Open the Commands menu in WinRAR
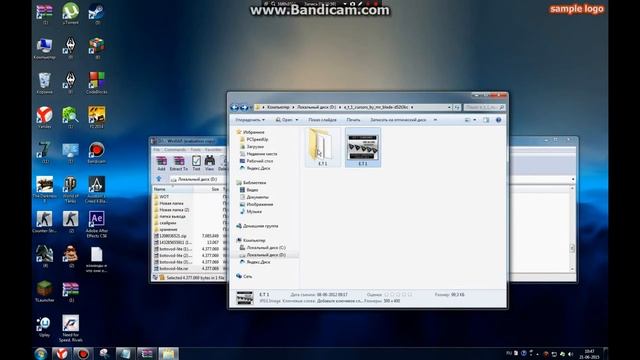 pyautogui.click(x=175, y=150)
